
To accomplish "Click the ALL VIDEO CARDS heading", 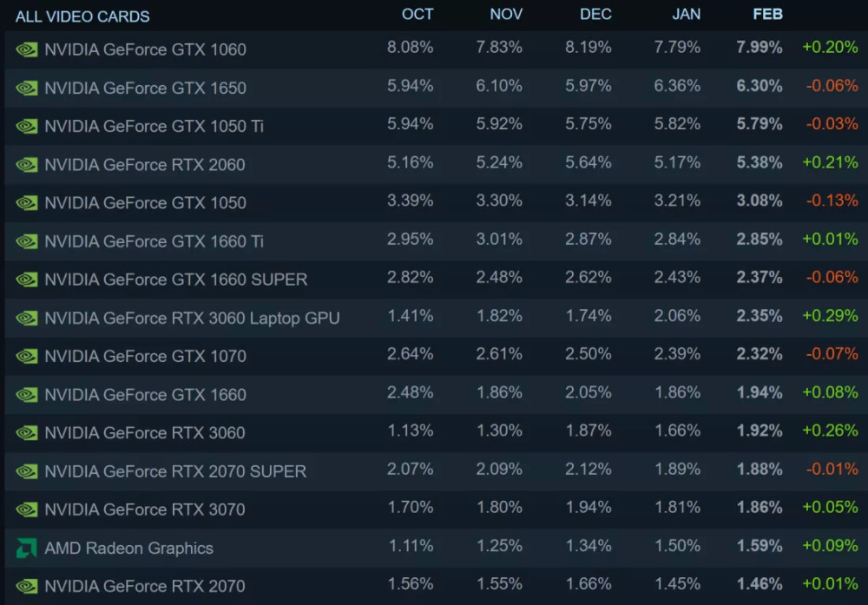I will pyautogui.click(x=82, y=16).
